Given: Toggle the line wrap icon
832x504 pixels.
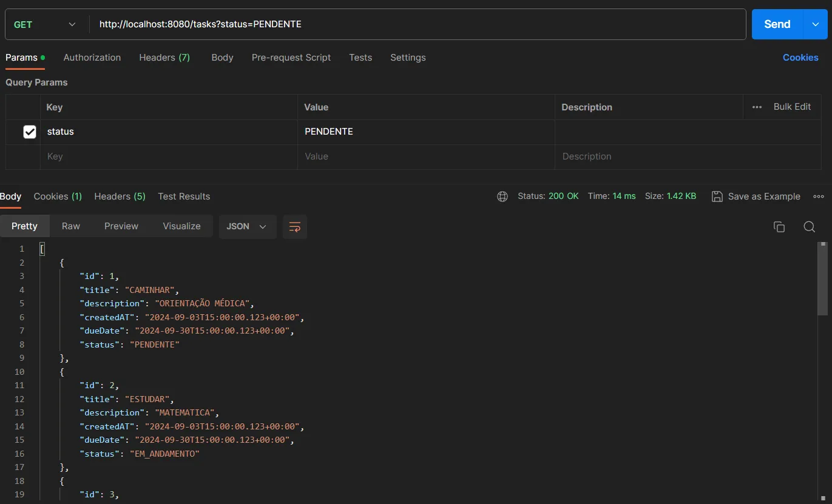Looking at the screenshot, I should pos(295,227).
